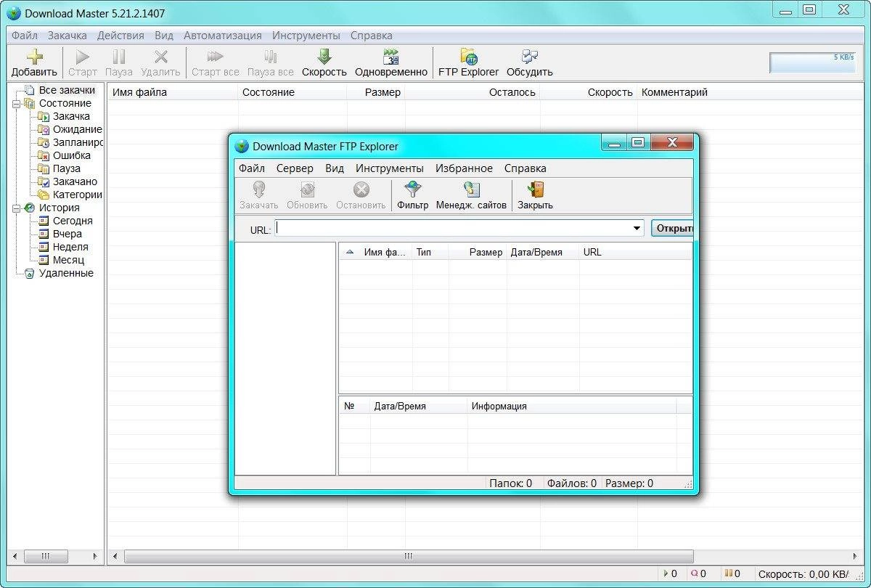Open the Справка menu in main window
This screenshot has width=871, height=588.
pyautogui.click(x=372, y=35)
